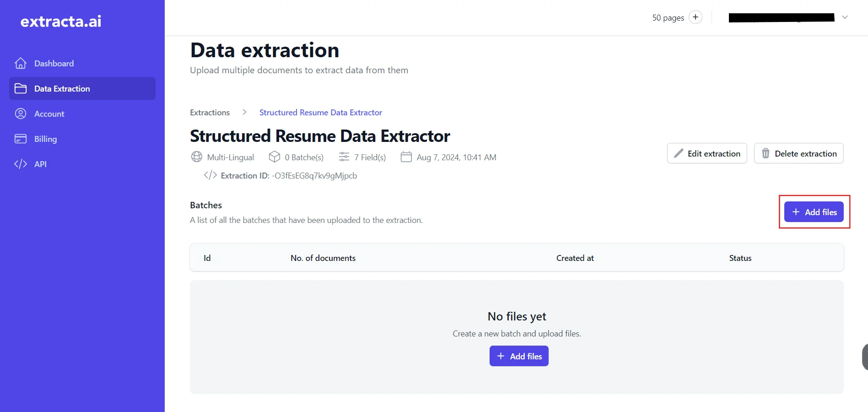Open the Billing section
This screenshot has height=412, width=868.
pyautogui.click(x=82, y=139)
